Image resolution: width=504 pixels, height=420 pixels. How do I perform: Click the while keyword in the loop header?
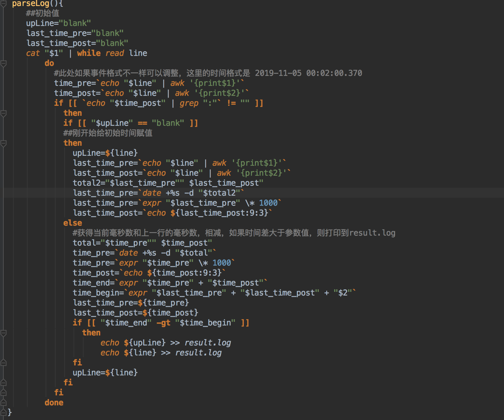point(89,53)
